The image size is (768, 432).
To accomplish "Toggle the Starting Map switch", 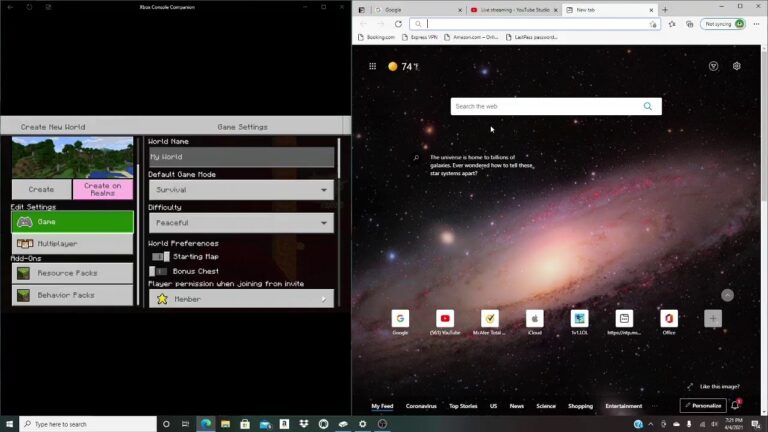I will coord(158,257).
